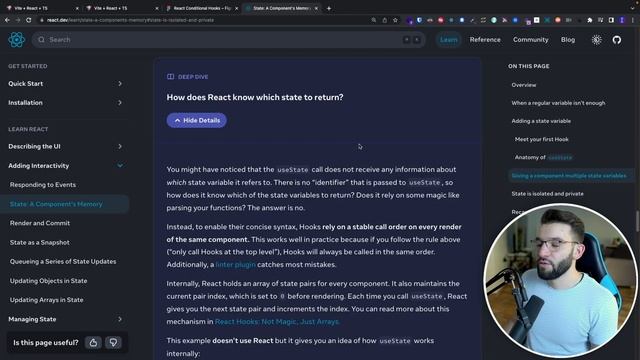Viewport: 640px width, 360px height.
Task: Reload the react.dev page
Action: pos(29,20)
